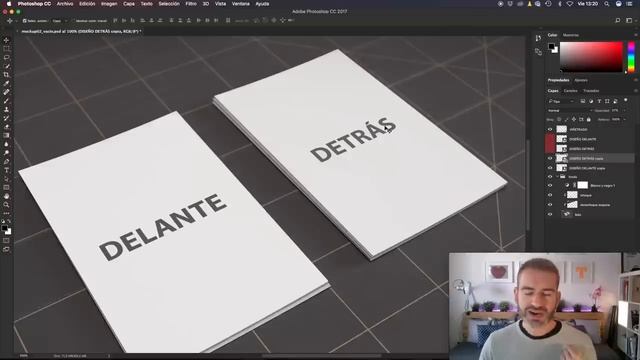Click the Blanco y negro 1 layer mask thumbnail

coord(582,185)
